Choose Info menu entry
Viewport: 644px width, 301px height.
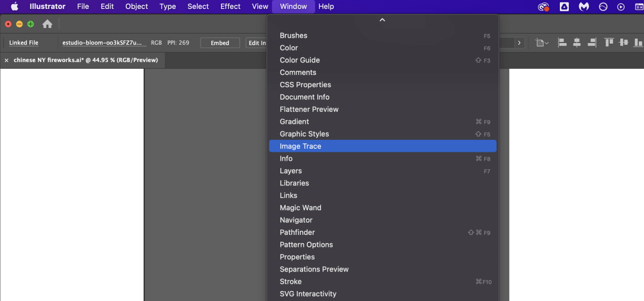point(383,159)
